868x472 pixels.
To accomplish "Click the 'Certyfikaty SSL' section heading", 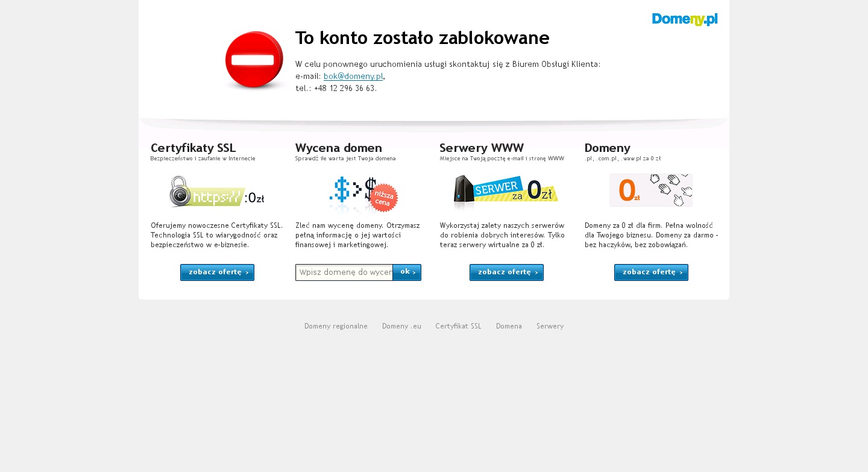I will 193,148.
